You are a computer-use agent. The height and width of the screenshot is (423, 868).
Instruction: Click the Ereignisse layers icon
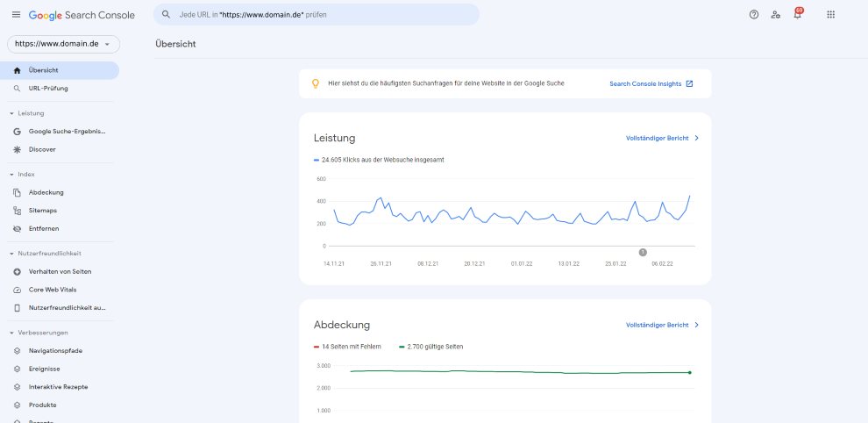point(18,369)
